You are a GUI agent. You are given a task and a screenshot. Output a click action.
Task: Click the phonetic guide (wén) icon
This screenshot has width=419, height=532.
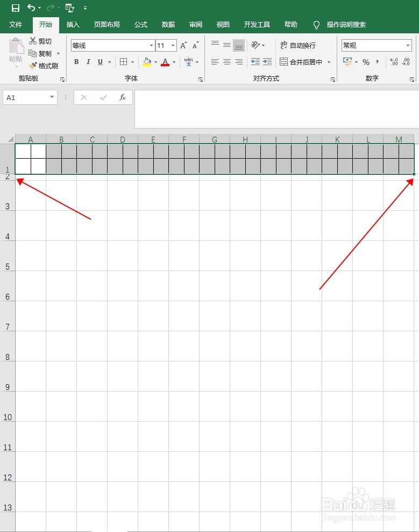click(x=188, y=62)
